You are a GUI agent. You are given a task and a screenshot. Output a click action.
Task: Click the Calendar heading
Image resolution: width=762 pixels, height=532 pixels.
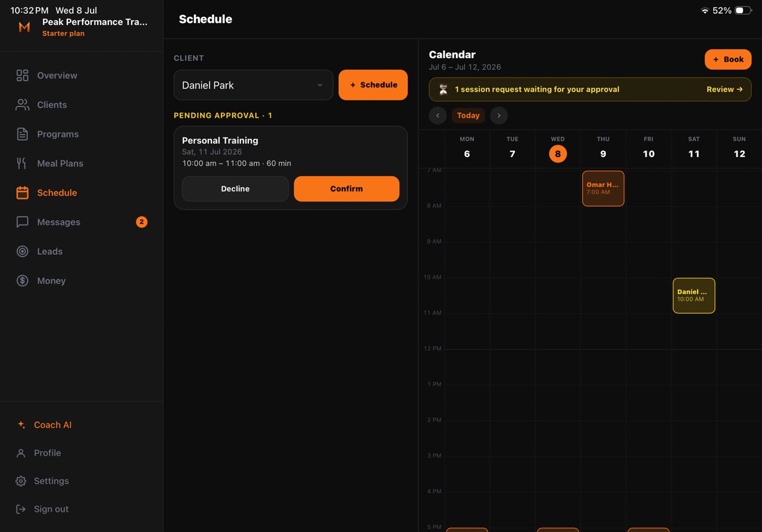pos(452,55)
